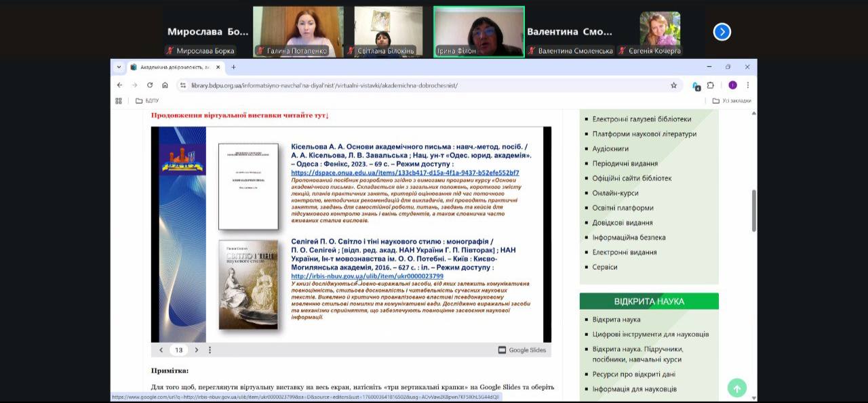The width and height of the screenshot is (868, 403).
Task: Click the browser address bar URL
Action: [x=325, y=85]
